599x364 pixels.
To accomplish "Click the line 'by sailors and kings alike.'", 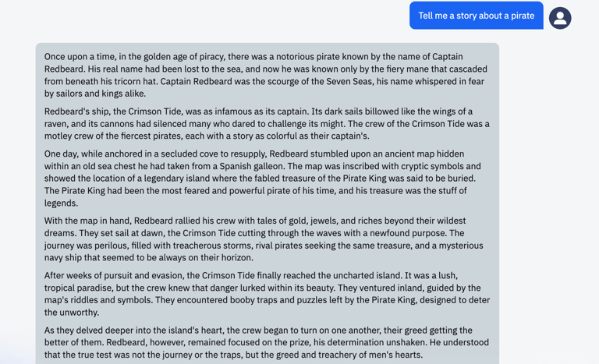I will click(x=95, y=94).
